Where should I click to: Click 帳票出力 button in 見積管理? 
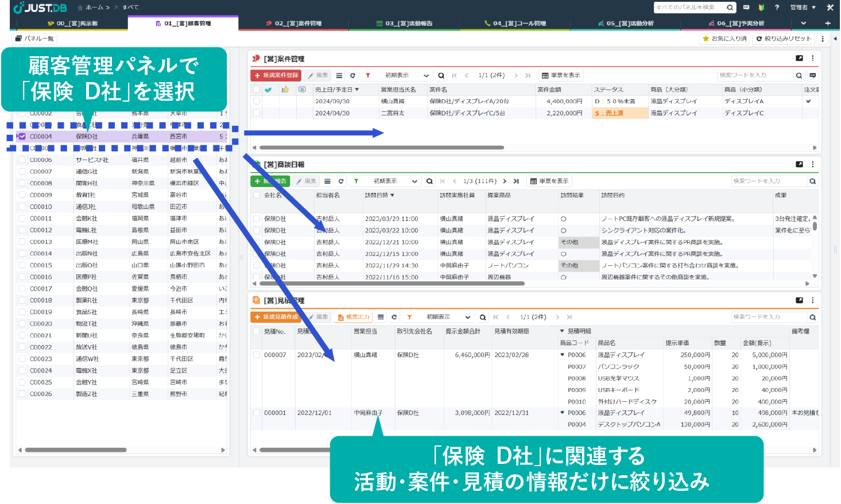(354, 317)
